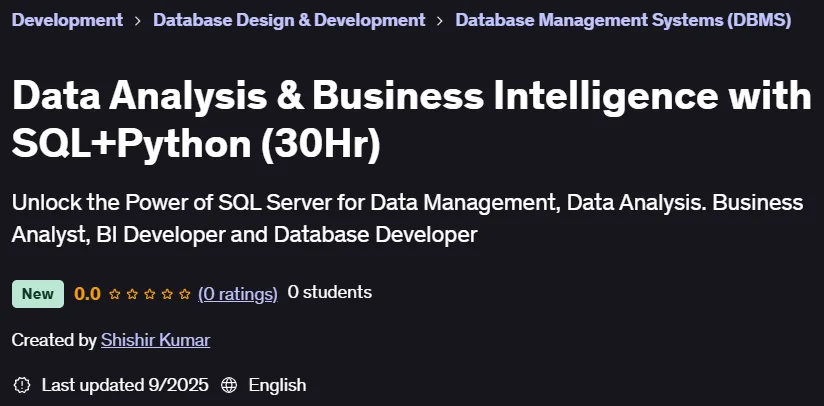The width and height of the screenshot is (824, 406).
Task: Click the chevron after Development breadcrumb
Action: (138, 21)
